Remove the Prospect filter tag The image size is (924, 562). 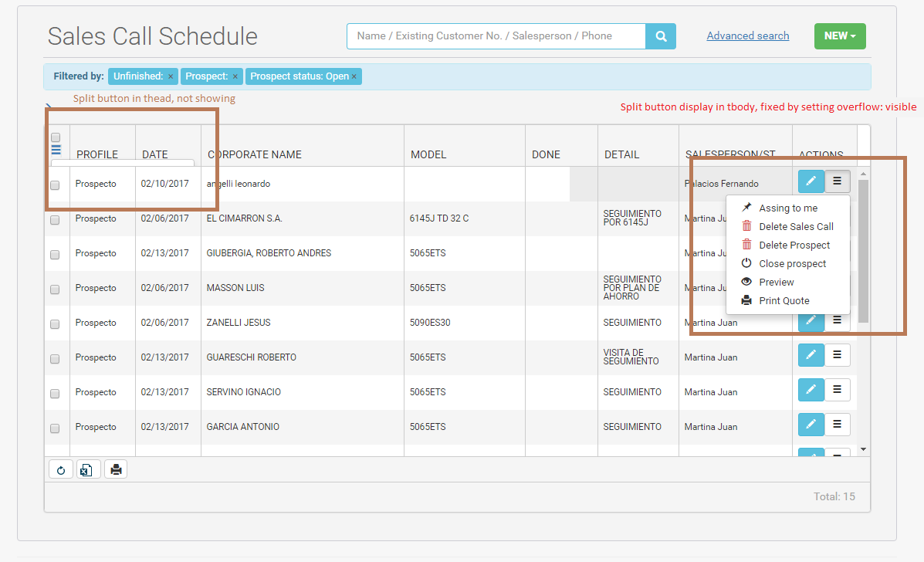(x=235, y=76)
